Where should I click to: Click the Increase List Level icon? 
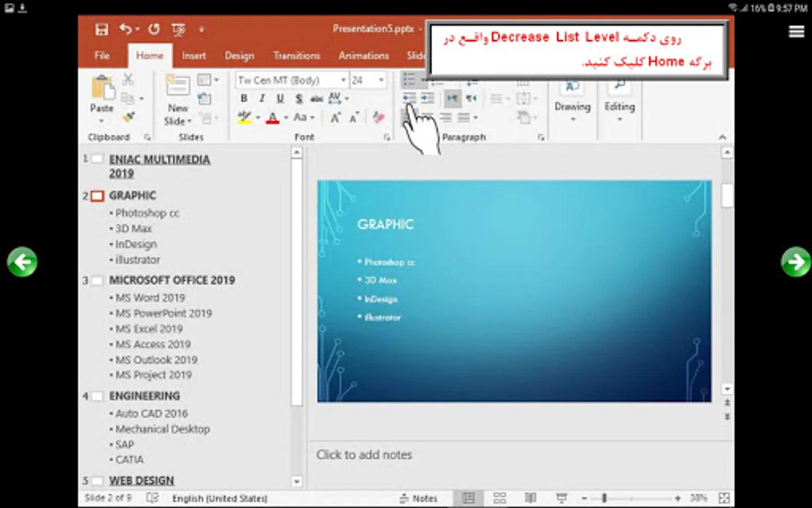point(427,98)
